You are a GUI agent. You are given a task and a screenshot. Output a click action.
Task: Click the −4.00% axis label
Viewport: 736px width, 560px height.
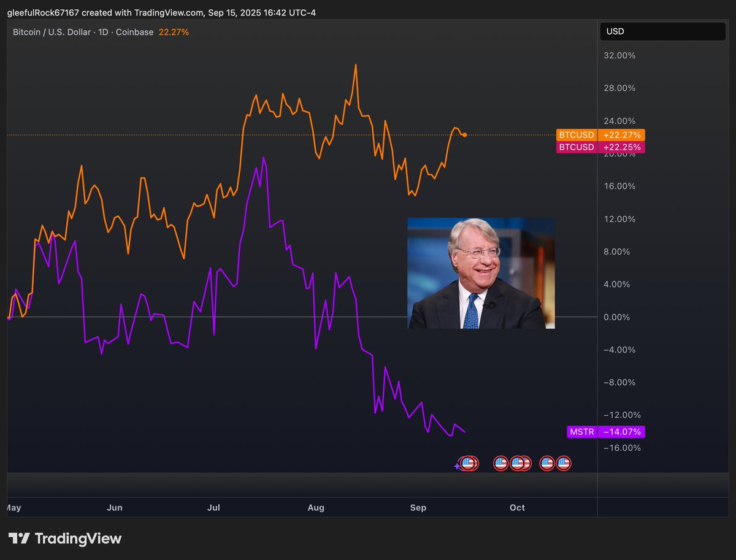coord(619,350)
